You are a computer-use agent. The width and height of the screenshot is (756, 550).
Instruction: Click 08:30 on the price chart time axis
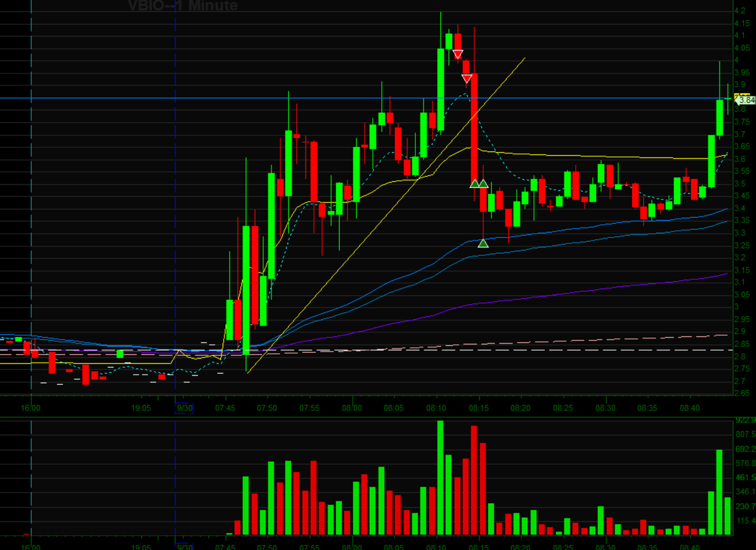coord(607,408)
